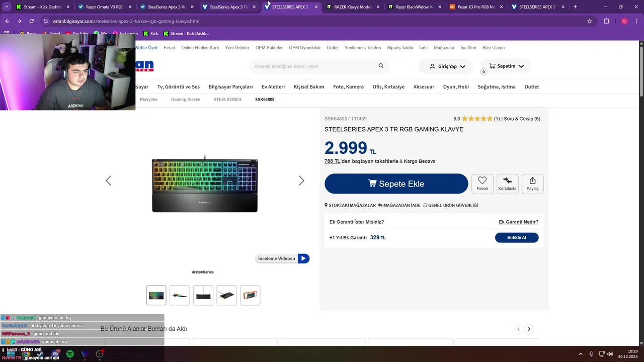Select the fifth boxed product thumbnail
Image resolution: width=644 pixels, height=362 pixels.
pyautogui.click(x=250, y=295)
